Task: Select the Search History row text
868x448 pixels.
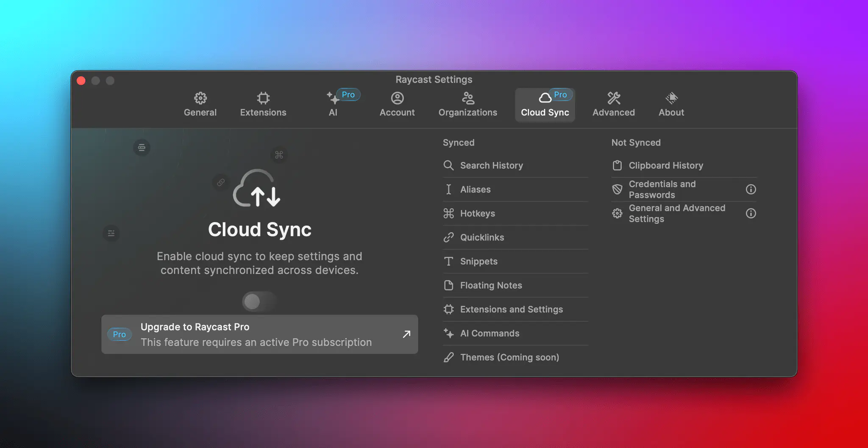Action: point(492,165)
